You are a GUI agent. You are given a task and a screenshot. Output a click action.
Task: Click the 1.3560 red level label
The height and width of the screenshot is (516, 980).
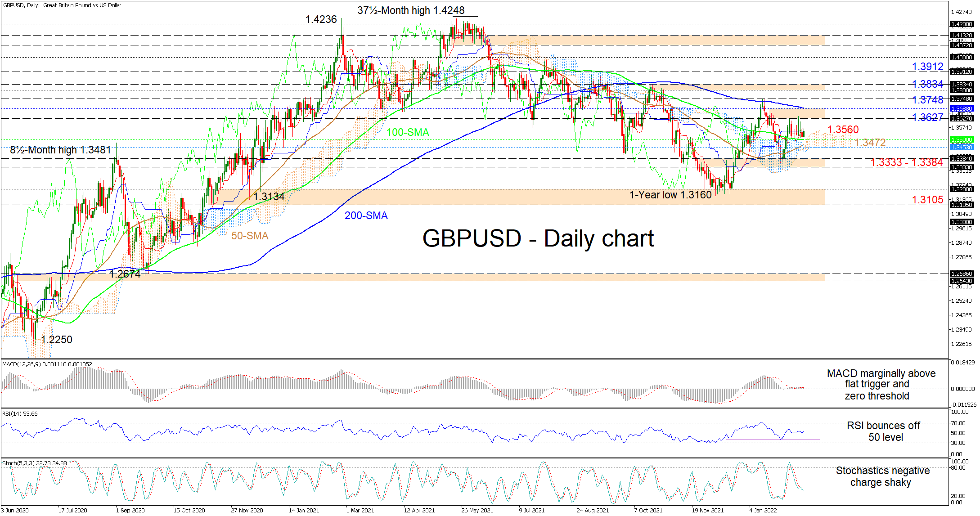843,130
